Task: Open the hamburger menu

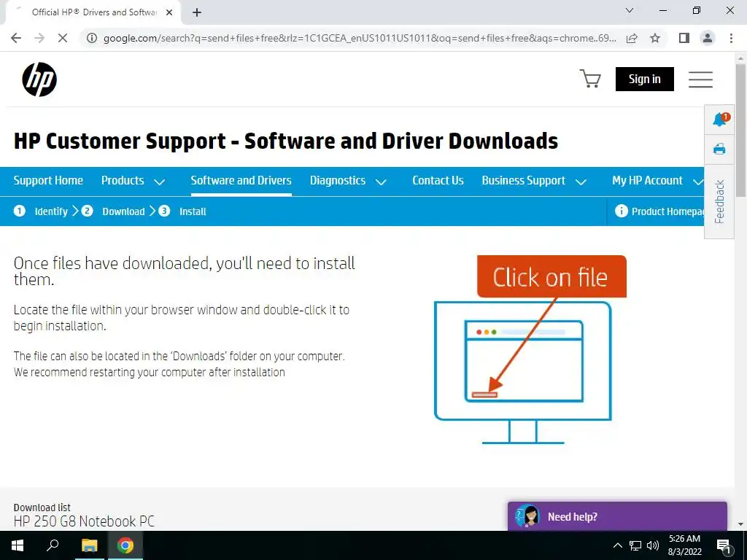Action: pos(700,79)
